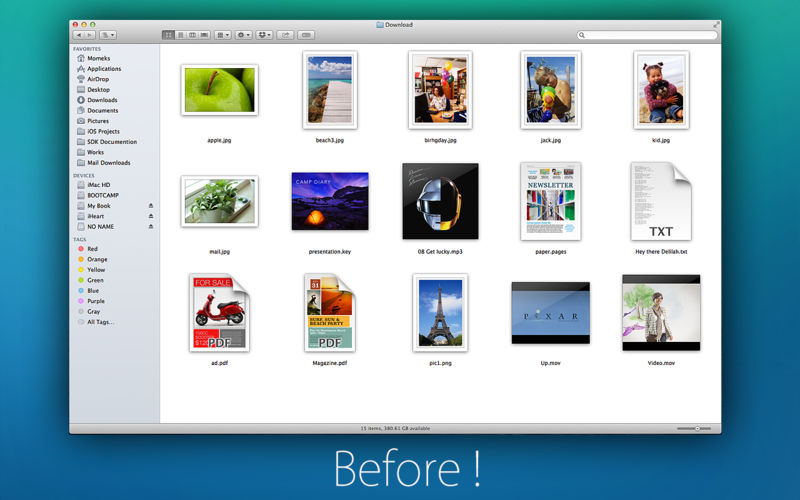
Task: Open the gear Action menu
Action: click(x=243, y=35)
